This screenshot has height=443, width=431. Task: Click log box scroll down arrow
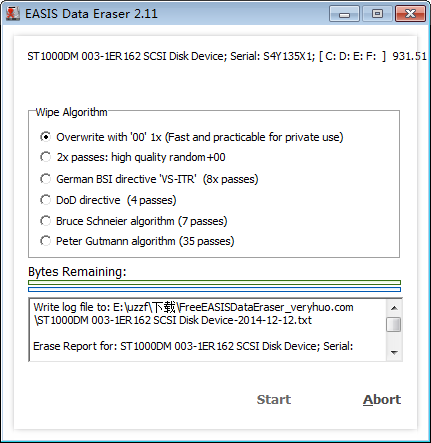click(x=394, y=353)
